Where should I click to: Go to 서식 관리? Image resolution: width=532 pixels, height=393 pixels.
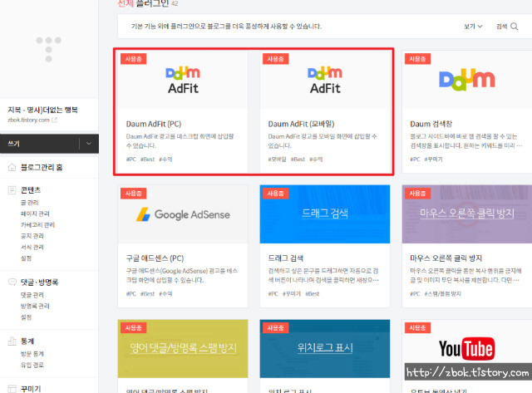coord(32,248)
